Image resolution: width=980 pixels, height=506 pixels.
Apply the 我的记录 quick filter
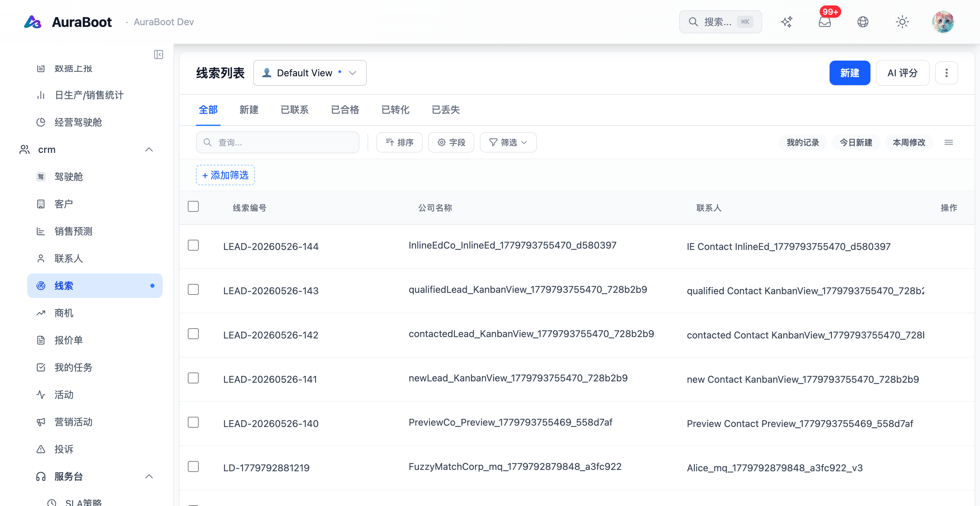pyautogui.click(x=803, y=142)
